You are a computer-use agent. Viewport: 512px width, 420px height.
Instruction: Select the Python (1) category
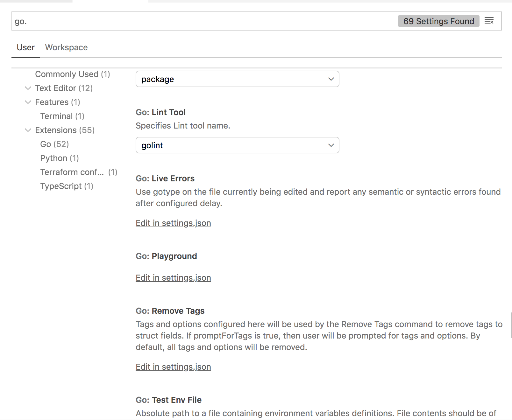point(60,158)
